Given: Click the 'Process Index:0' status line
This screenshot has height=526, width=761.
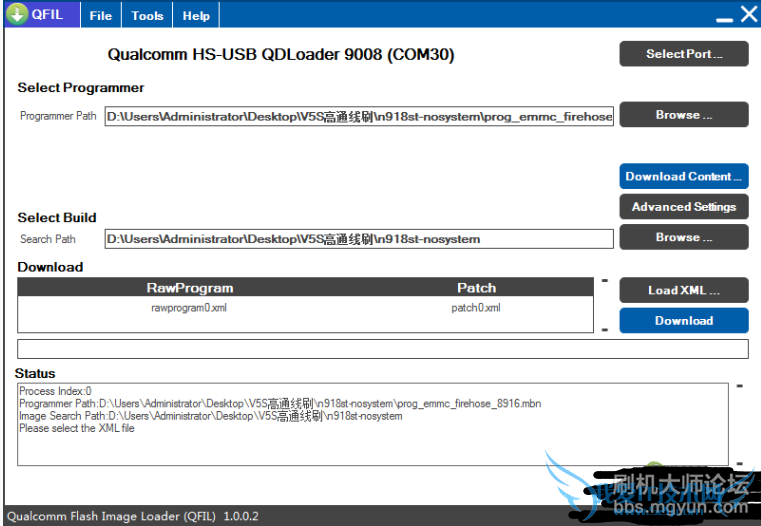Looking at the screenshot, I should click(x=55, y=391).
